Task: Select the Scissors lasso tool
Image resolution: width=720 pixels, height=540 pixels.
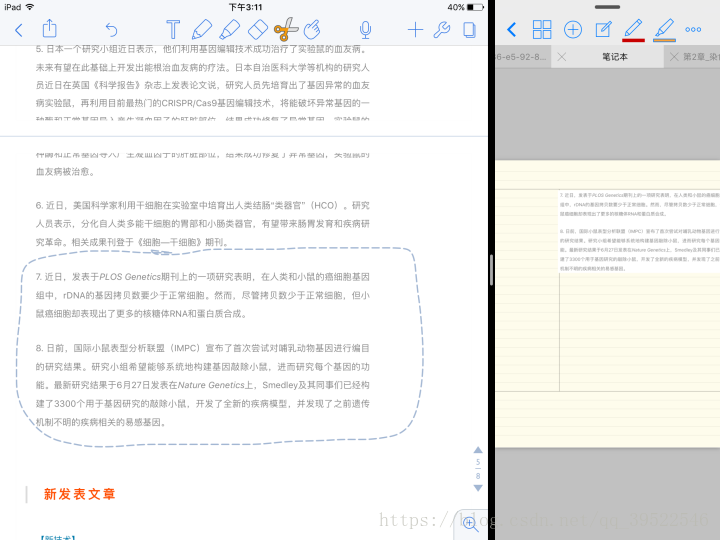Action: point(286,29)
